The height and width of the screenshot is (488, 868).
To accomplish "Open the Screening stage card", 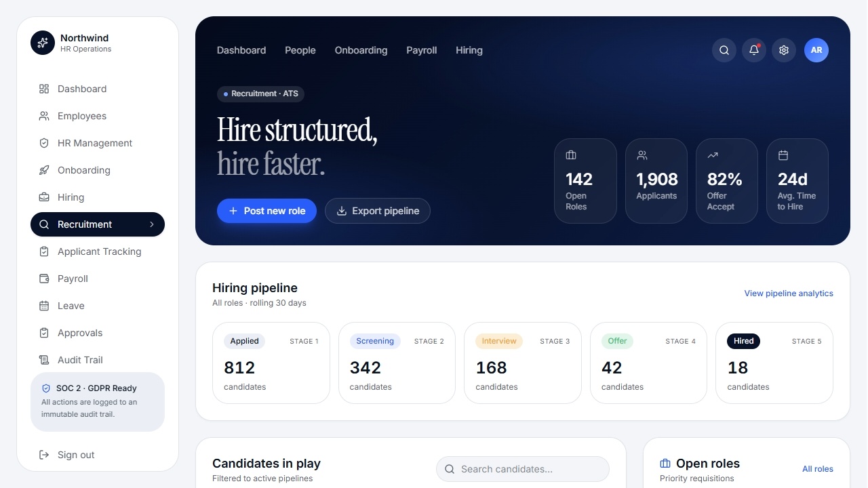I will point(397,363).
